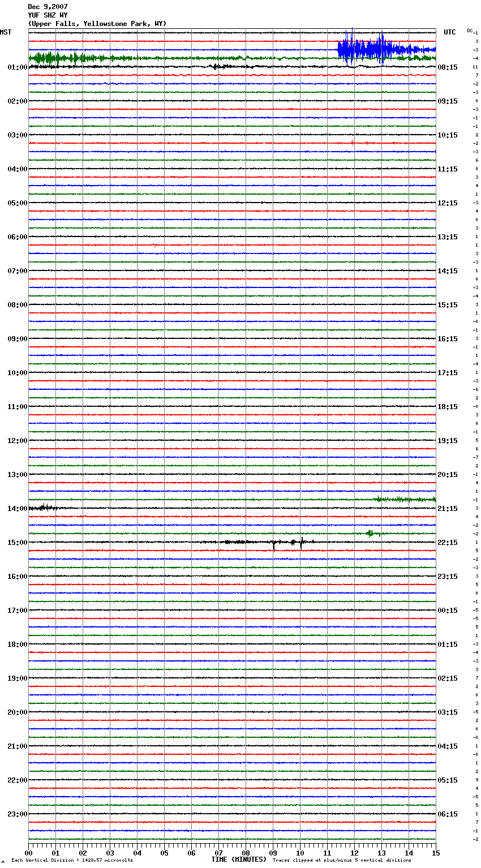The image size is (481, 868).
Task: Click minute tick label "03" on bottom axis
Action: point(110,853)
